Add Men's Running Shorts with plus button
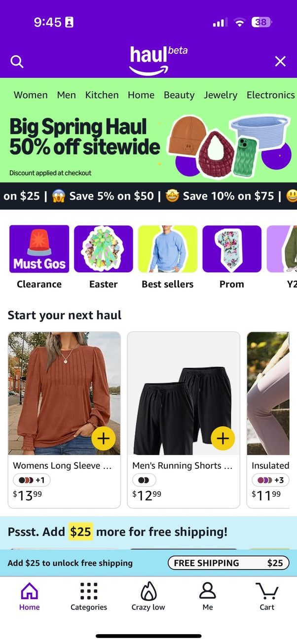The width and height of the screenshot is (297, 644). [223, 438]
